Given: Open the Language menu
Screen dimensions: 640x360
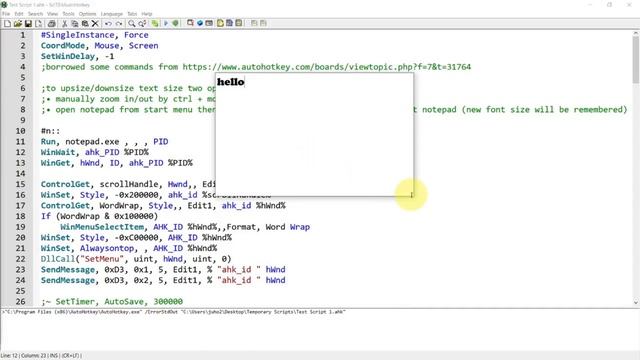Looking at the screenshot, I should click(111, 14).
